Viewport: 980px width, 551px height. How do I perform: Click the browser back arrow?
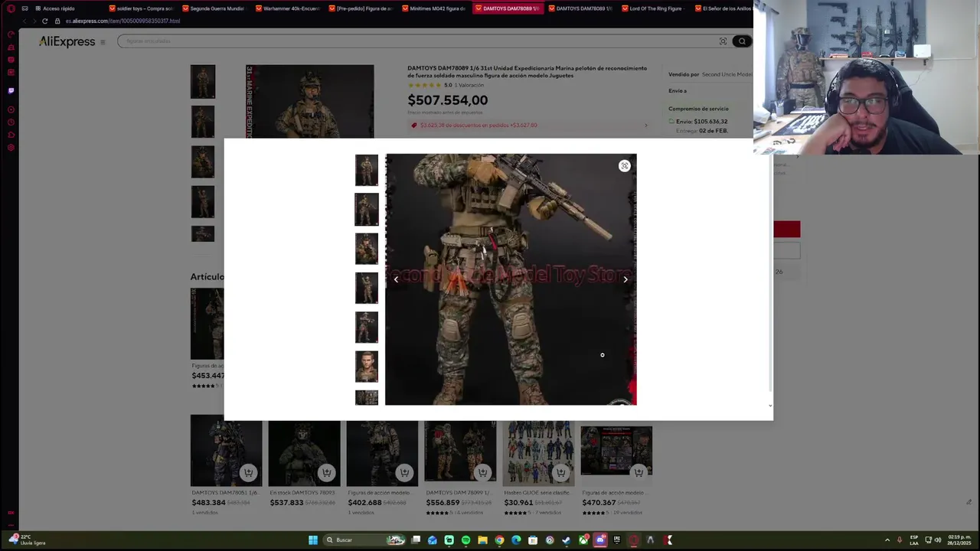pyautogui.click(x=24, y=21)
